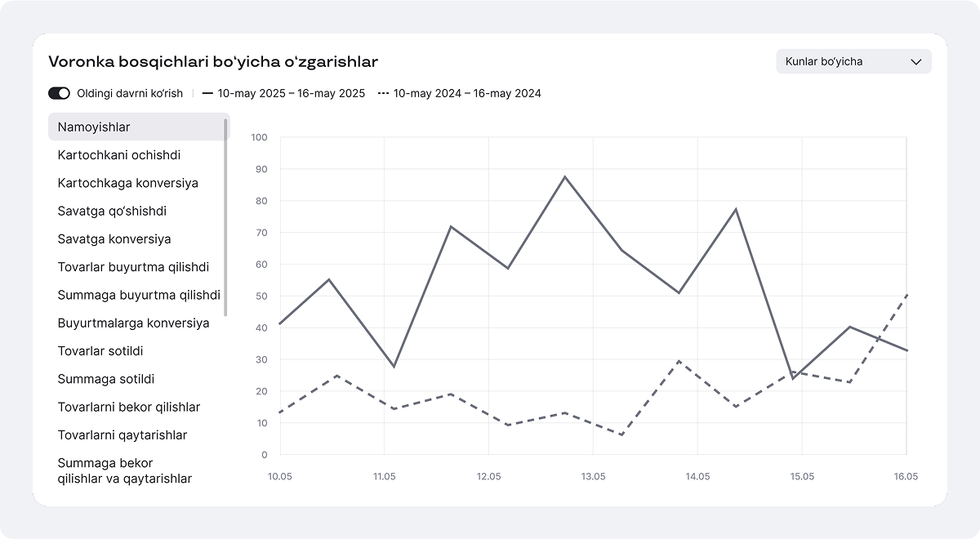This screenshot has height=539, width=980.
Task: Click the 13.05 x-axis date label
Action: coord(593,476)
